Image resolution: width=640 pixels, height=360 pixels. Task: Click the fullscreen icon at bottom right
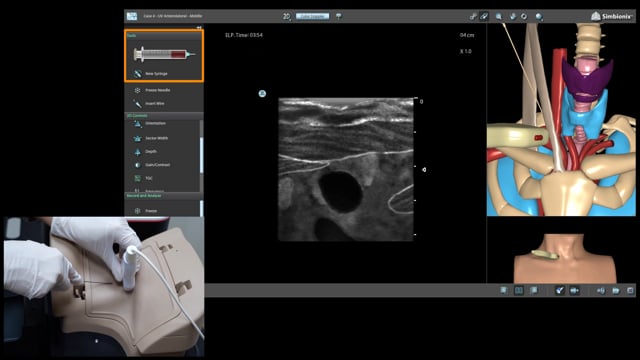tap(630, 290)
